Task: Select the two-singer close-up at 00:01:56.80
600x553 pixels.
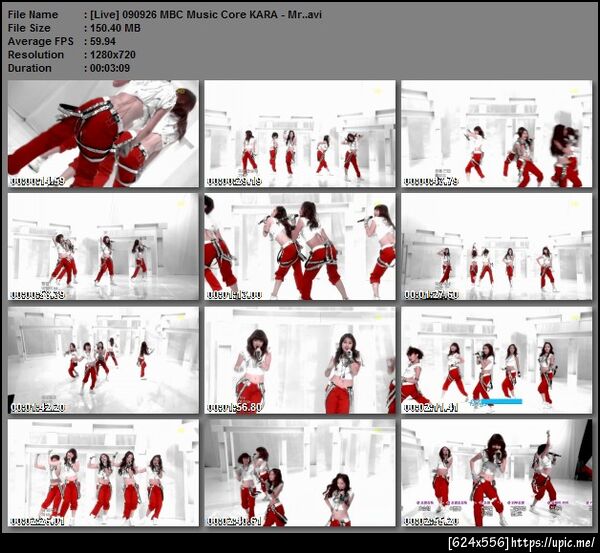Action: [x=300, y=360]
